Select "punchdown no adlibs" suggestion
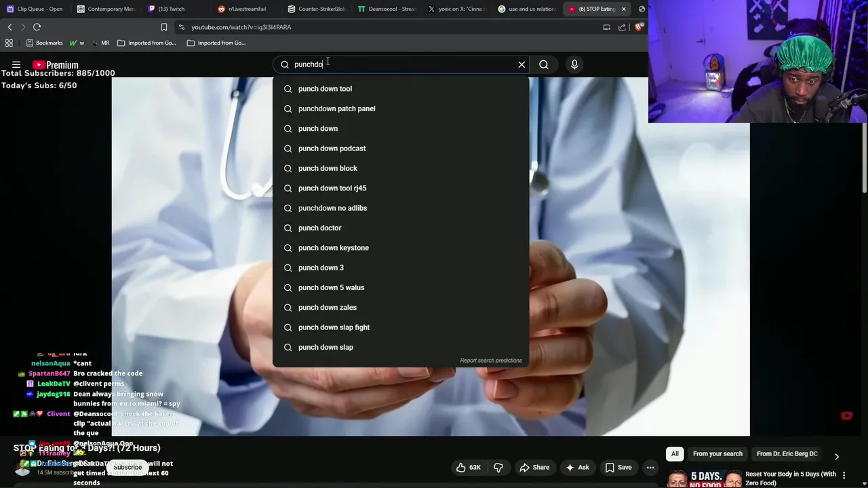The width and height of the screenshot is (868, 488). 401,208
